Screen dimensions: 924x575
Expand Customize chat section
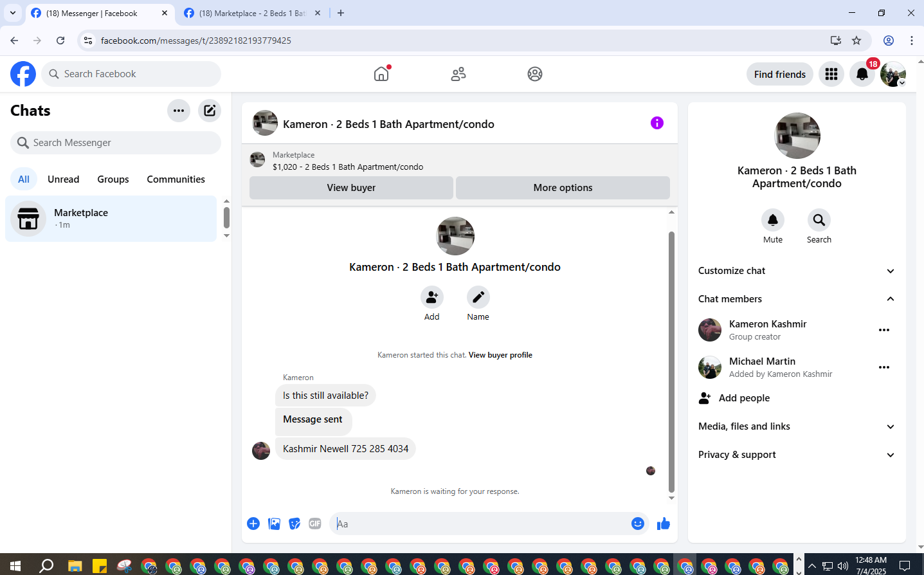point(797,271)
